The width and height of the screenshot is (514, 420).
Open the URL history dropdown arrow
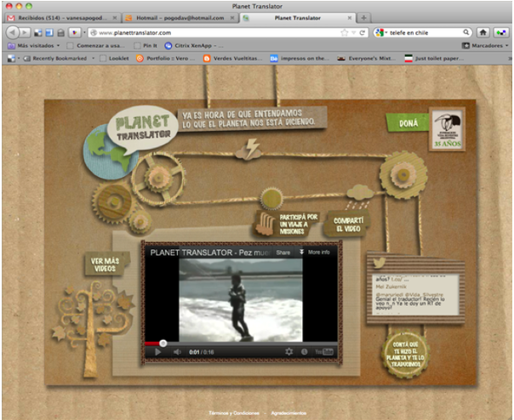(x=353, y=33)
